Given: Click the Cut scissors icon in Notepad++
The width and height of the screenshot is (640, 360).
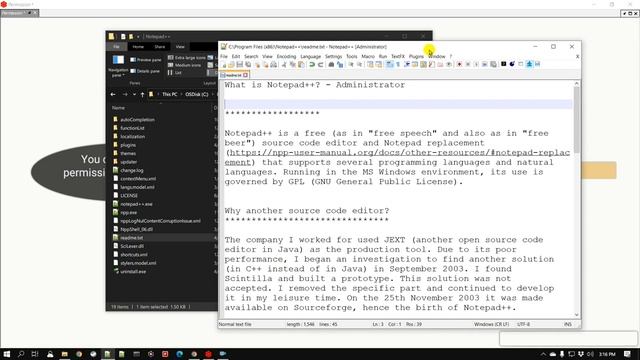Looking at the screenshot, I should [x=285, y=64].
